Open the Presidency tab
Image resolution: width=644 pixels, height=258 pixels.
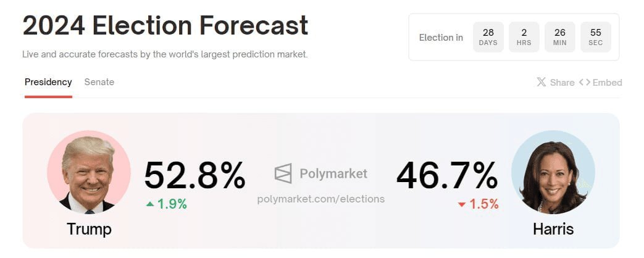(x=48, y=81)
